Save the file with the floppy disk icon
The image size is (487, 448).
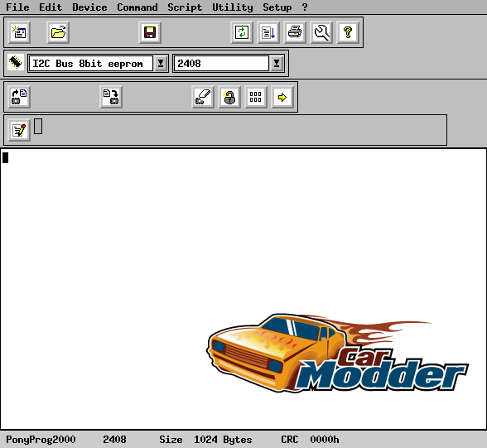150,32
